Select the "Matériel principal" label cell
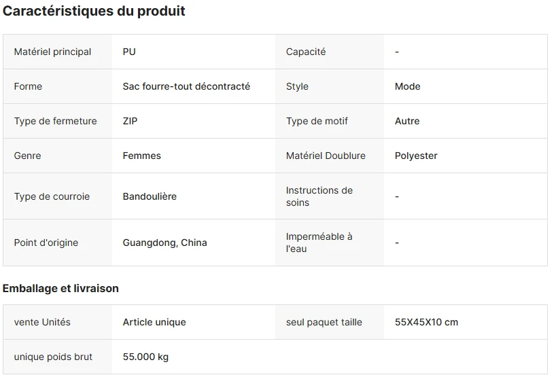The width and height of the screenshot is (558, 392). point(52,52)
